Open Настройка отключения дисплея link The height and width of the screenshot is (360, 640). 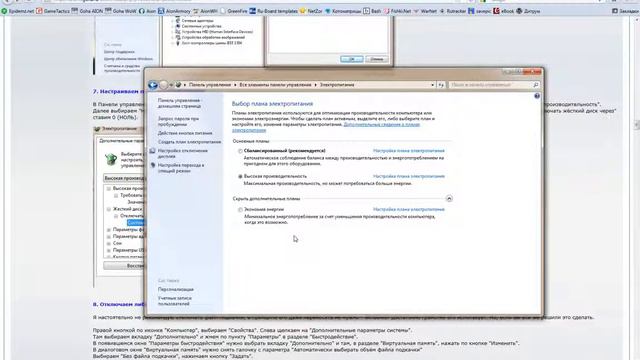182,153
